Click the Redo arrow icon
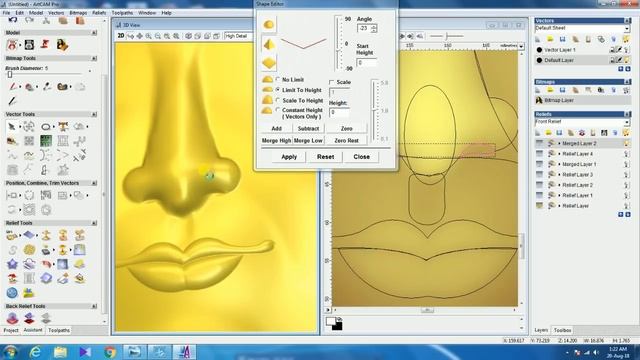This screenshot has width=640, height=360. (x=29, y=20)
